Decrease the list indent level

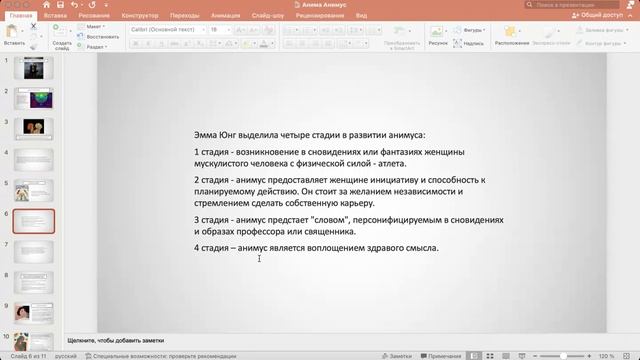pyautogui.click(x=325, y=30)
